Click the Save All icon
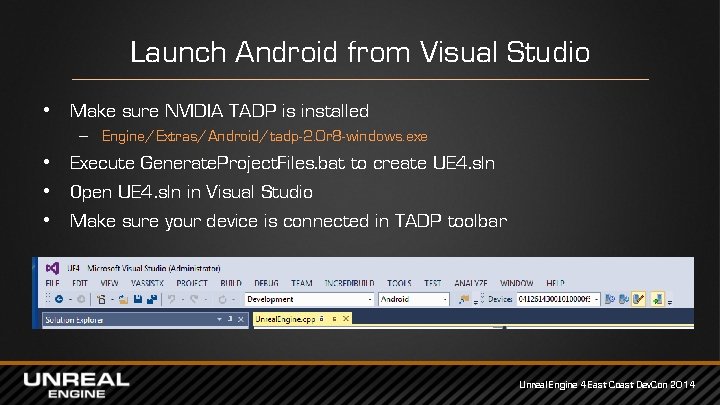Viewport: 720px width, 405px height. coord(152,299)
